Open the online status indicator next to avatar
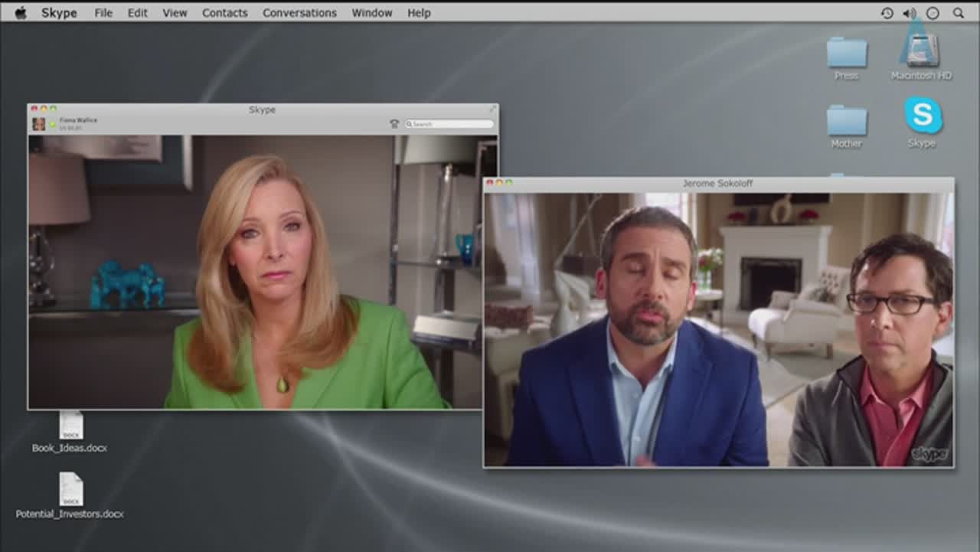 52,124
